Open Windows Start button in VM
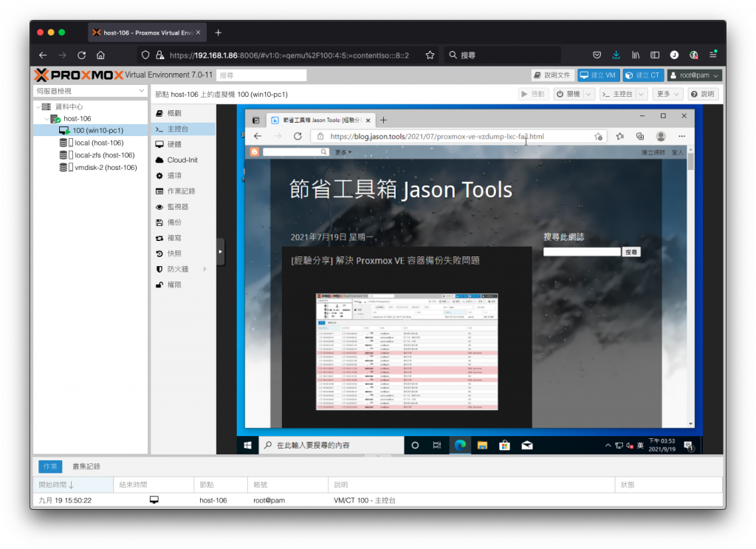The image size is (756, 549). 248,446
